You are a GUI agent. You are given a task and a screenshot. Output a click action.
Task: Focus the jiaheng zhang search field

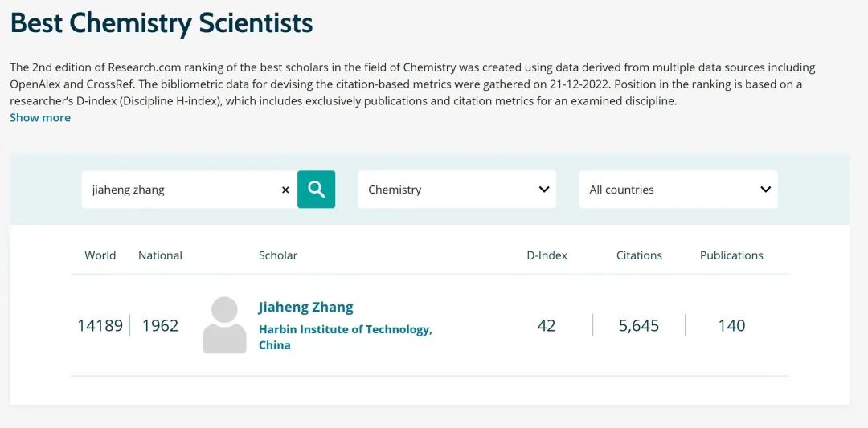[x=181, y=190]
